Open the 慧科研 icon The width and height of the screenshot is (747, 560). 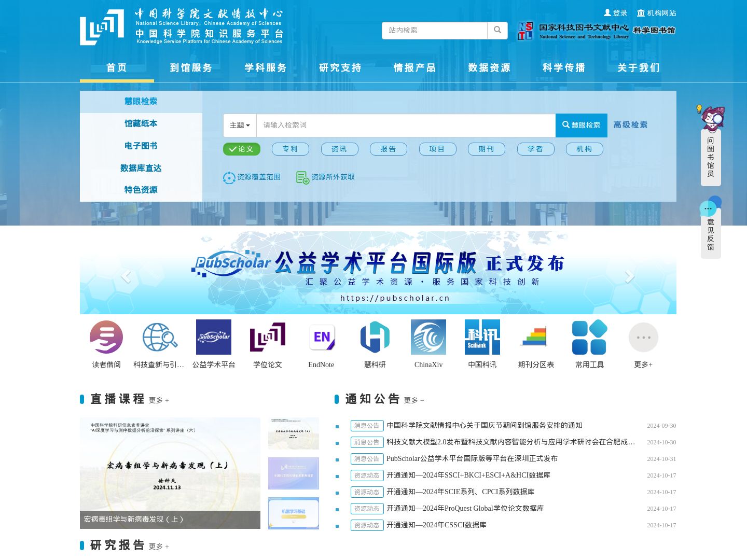[x=375, y=337]
